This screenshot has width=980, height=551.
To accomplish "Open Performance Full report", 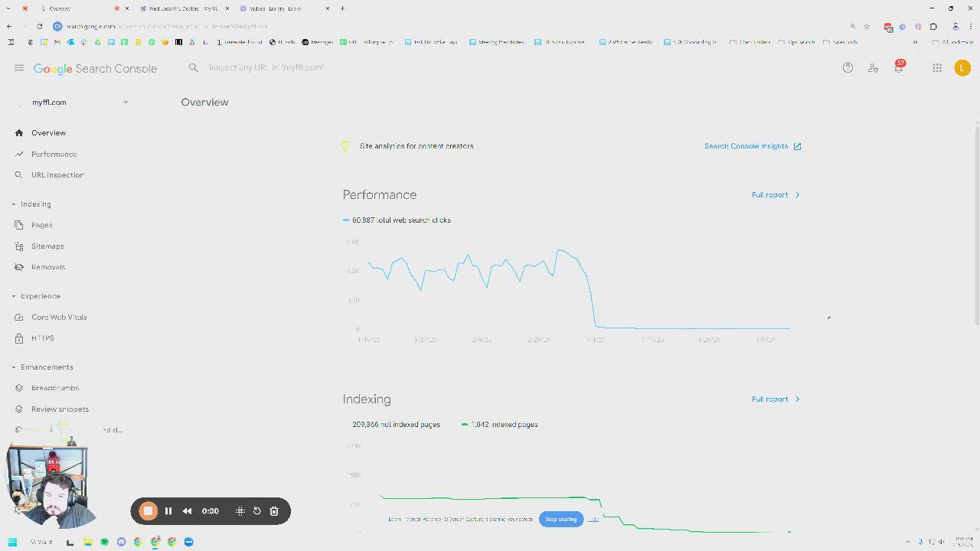I will 776,195.
